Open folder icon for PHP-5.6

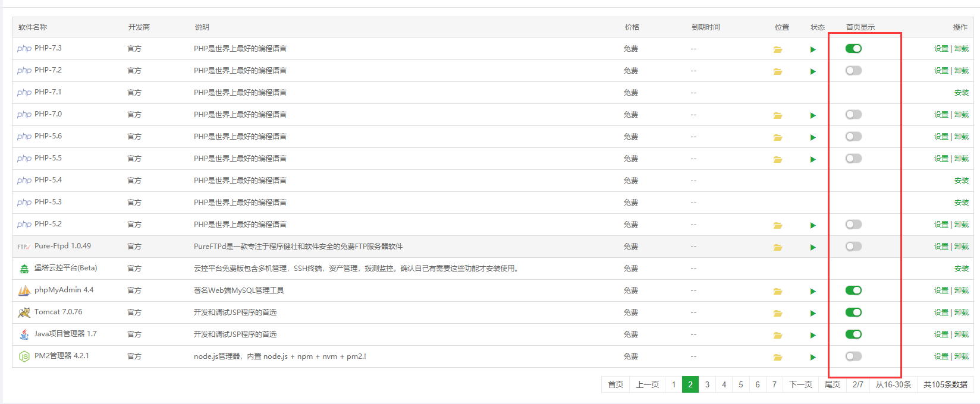tap(778, 137)
